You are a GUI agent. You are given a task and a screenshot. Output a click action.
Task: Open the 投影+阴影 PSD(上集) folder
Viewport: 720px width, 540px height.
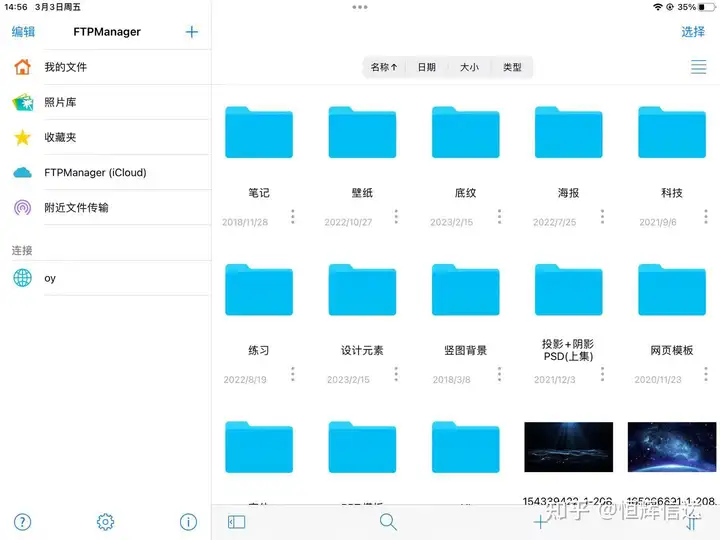[568, 290]
